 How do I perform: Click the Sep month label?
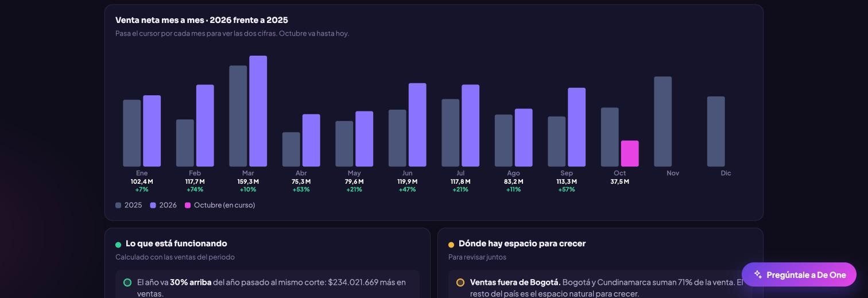point(567,173)
